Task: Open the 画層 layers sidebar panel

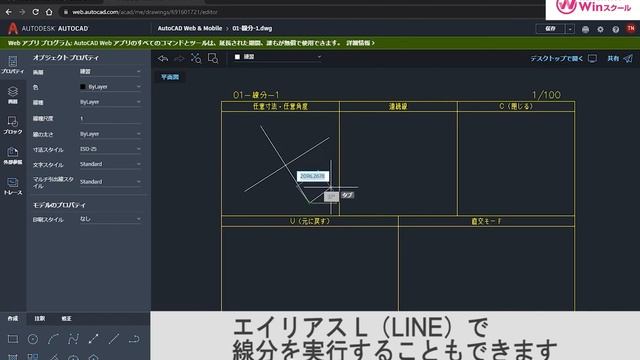Action: coord(13,95)
